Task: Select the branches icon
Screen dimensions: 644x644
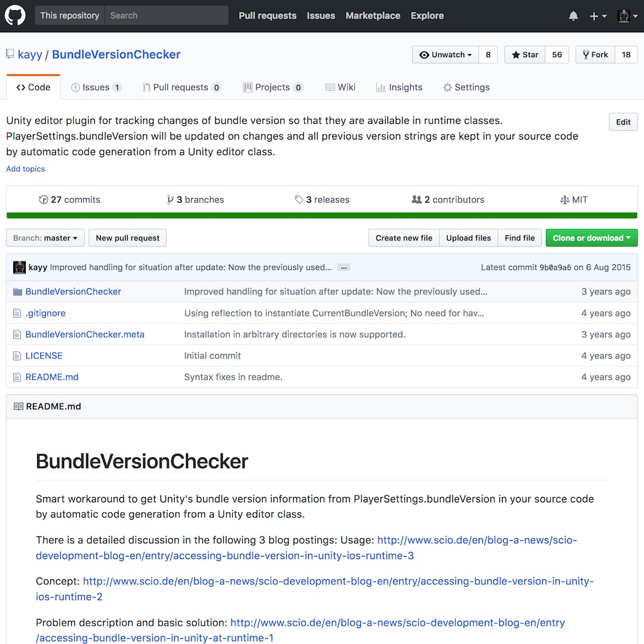Action: 170,199
